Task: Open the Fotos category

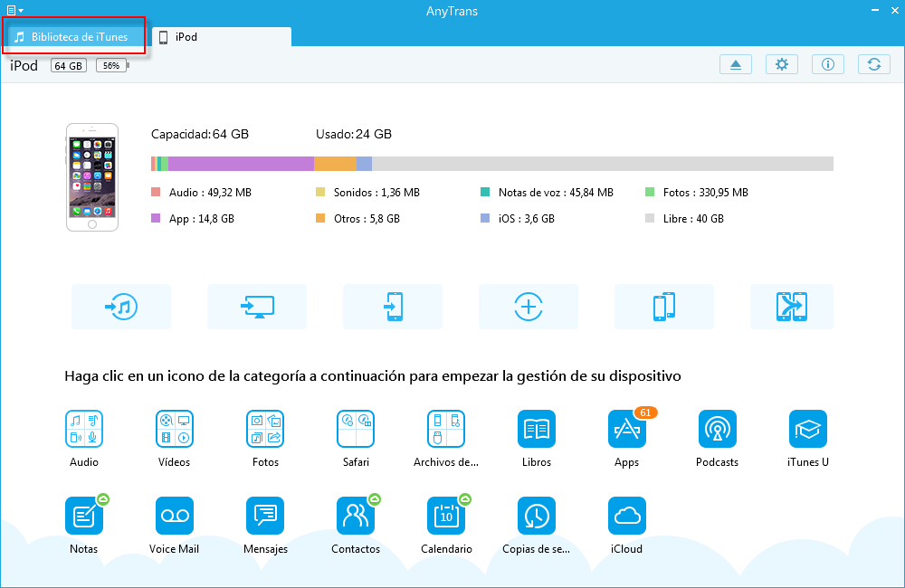Action: pos(265,429)
